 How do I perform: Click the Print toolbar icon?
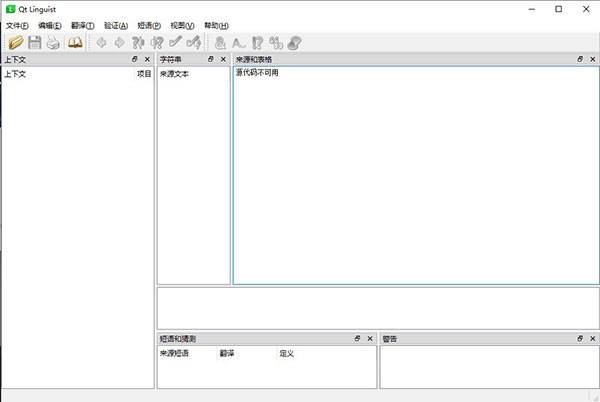(x=53, y=43)
